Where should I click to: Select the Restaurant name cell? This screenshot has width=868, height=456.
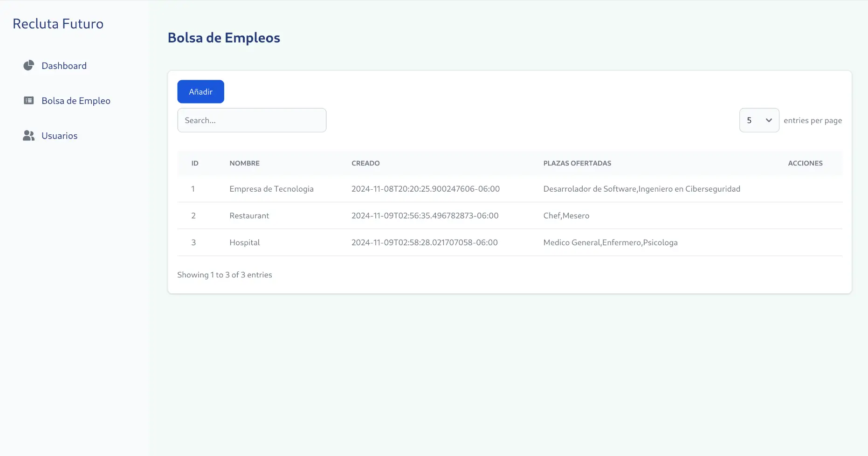249,215
